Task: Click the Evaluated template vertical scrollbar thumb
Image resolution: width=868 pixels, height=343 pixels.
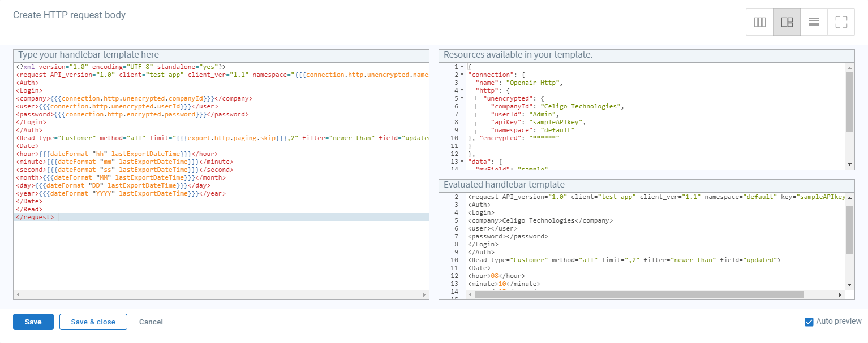Action: (x=849, y=229)
